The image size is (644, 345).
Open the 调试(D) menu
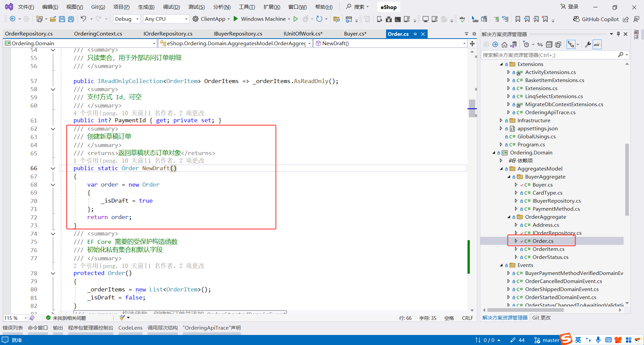tap(171, 7)
